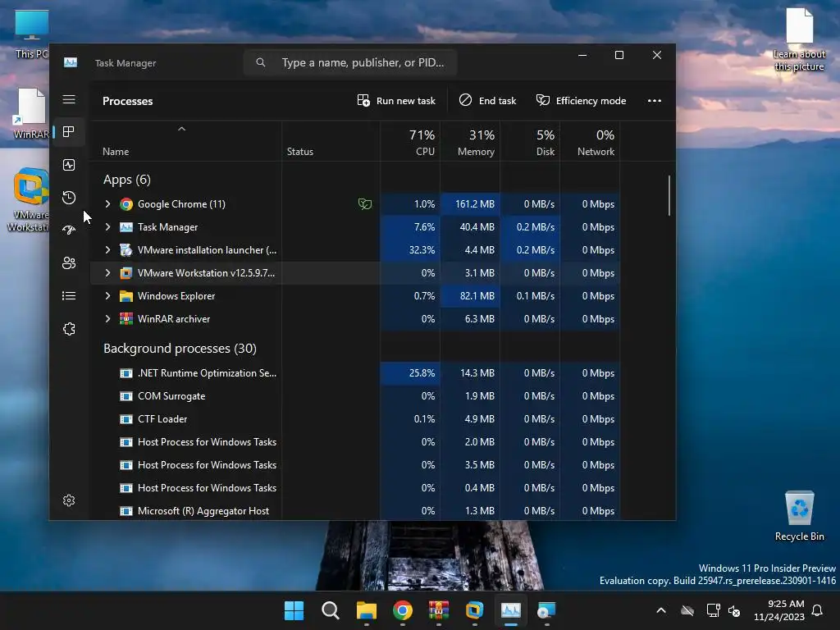Click the Background processes (30) group header
The width and height of the screenshot is (840, 630).
point(180,348)
